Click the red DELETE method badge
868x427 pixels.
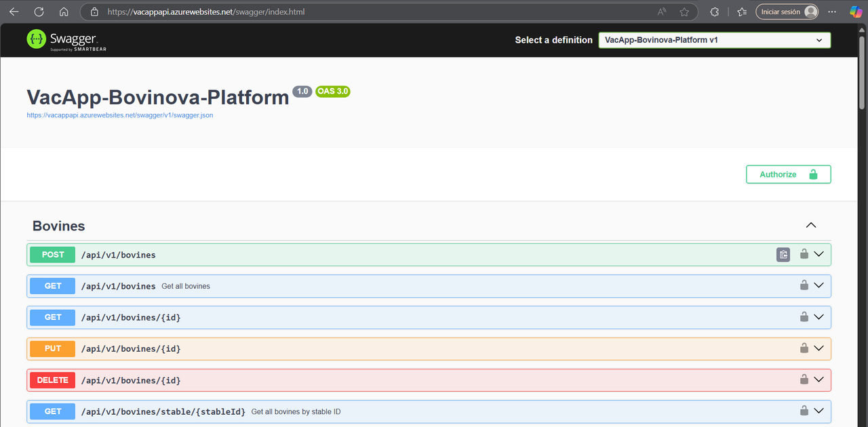click(x=53, y=380)
